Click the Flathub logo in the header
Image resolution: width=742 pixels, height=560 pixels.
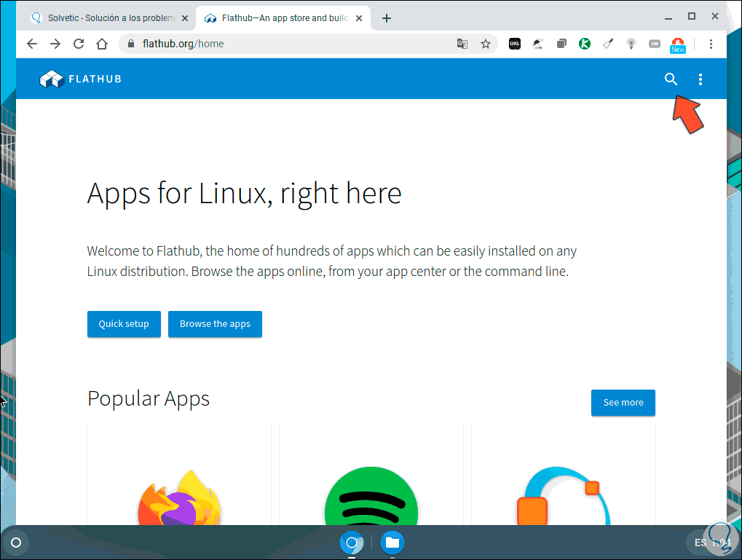(80, 79)
